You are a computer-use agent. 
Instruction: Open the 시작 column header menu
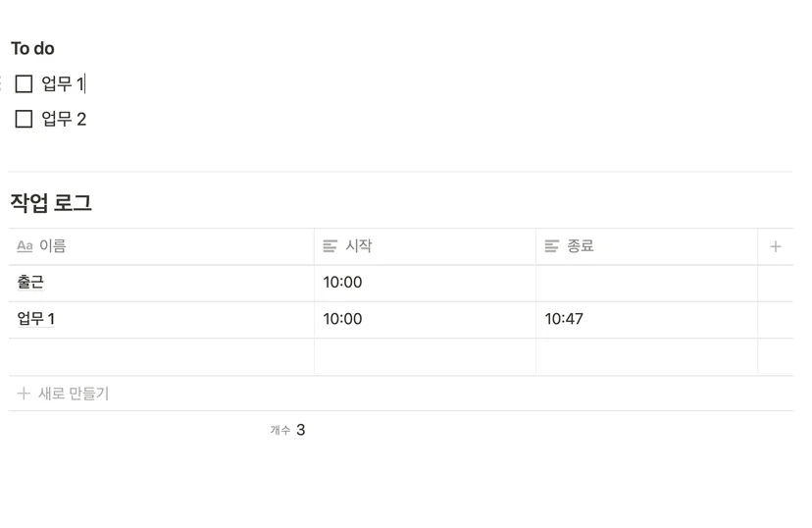pyautogui.click(x=426, y=246)
